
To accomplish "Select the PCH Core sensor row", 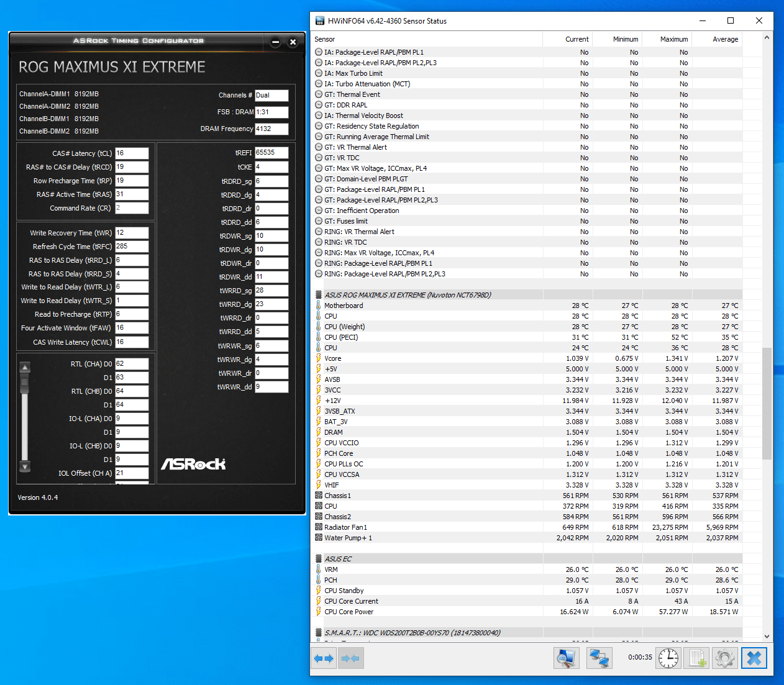I will 528,453.
